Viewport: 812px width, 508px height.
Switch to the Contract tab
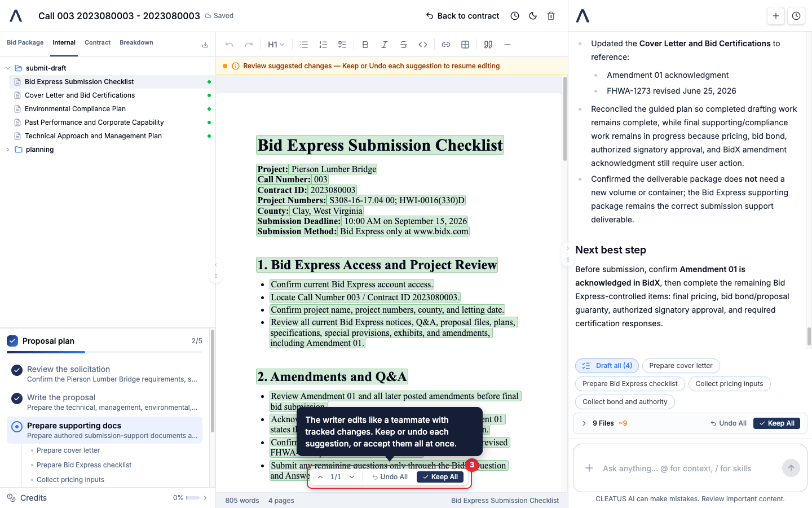98,43
